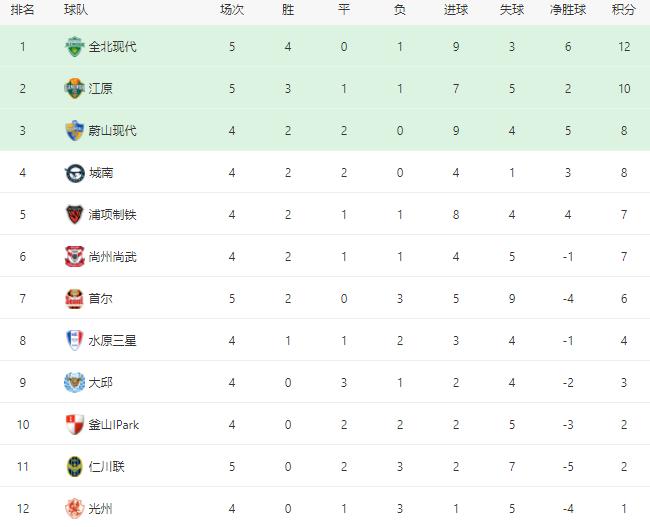This screenshot has height=527, width=650.
Task: Open the 全北现代 team name link
Action: tap(112, 47)
